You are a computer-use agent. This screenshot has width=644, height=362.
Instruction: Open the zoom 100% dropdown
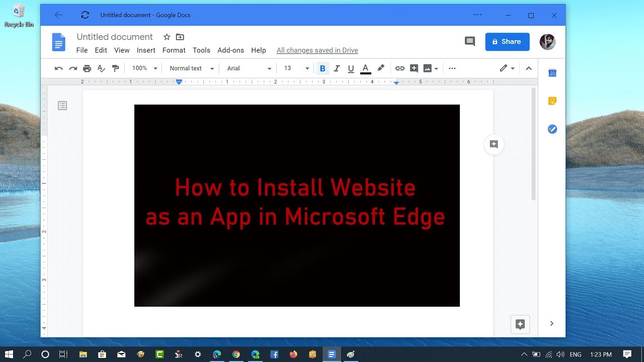click(x=144, y=68)
